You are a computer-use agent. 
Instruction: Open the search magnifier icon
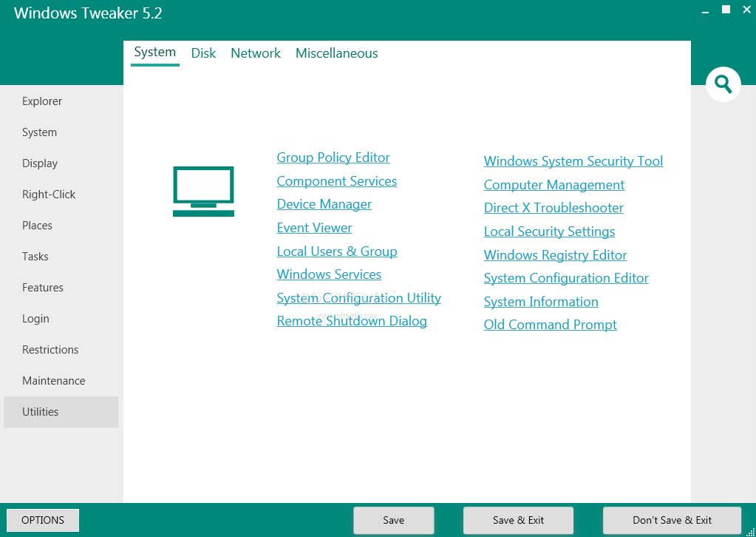coord(723,84)
